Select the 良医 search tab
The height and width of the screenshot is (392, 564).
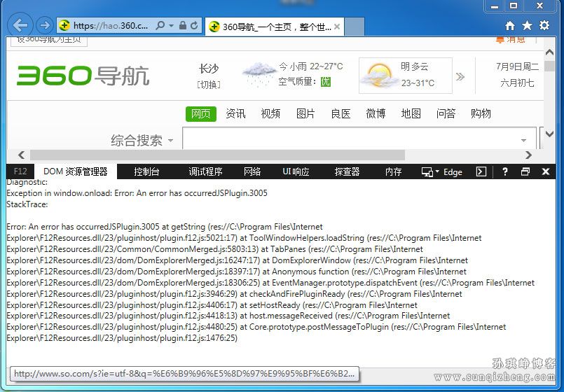[341, 114]
